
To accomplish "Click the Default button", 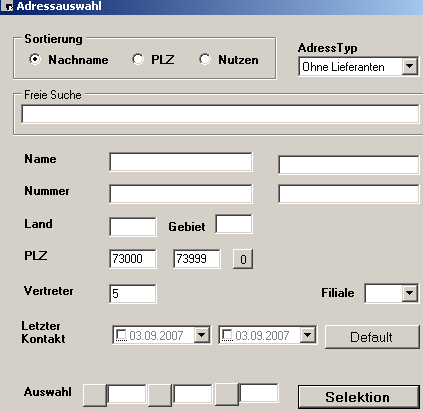I will pos(372,337).
